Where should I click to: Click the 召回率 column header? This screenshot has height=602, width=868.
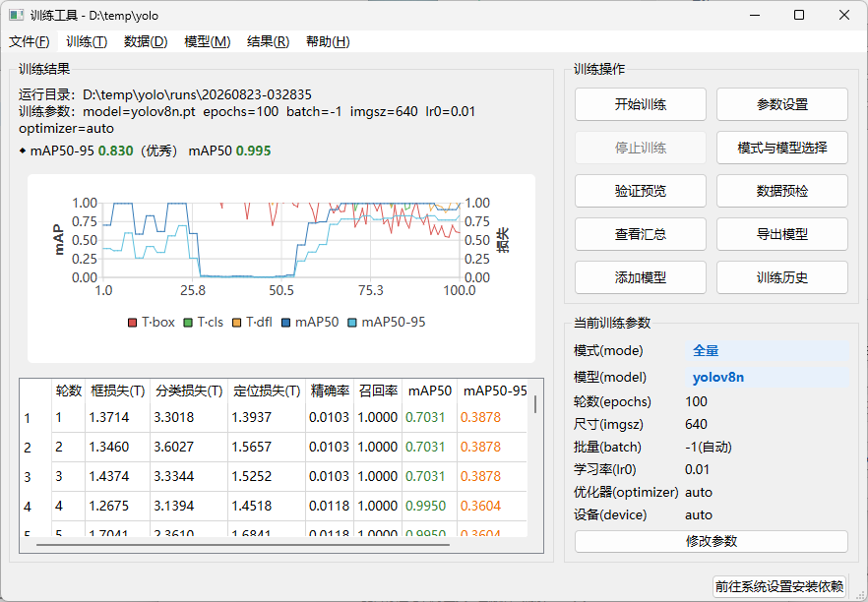[378, 391]
